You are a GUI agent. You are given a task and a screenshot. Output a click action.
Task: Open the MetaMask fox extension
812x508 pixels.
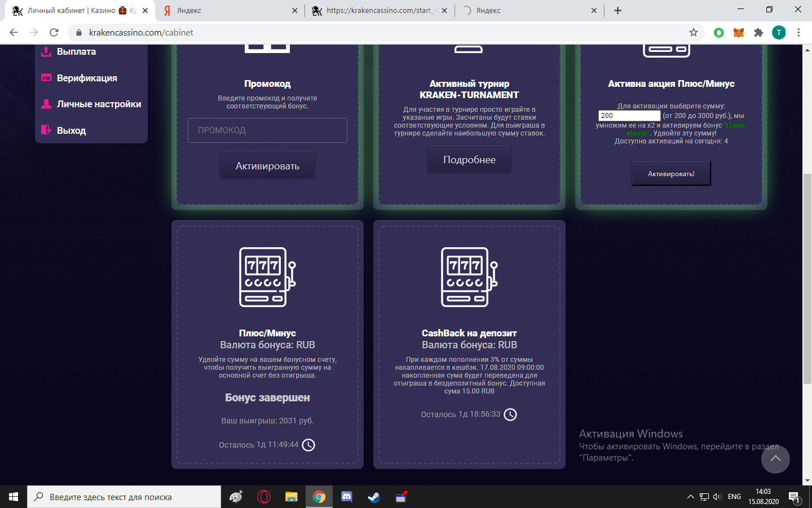click(x=738, y=33)
